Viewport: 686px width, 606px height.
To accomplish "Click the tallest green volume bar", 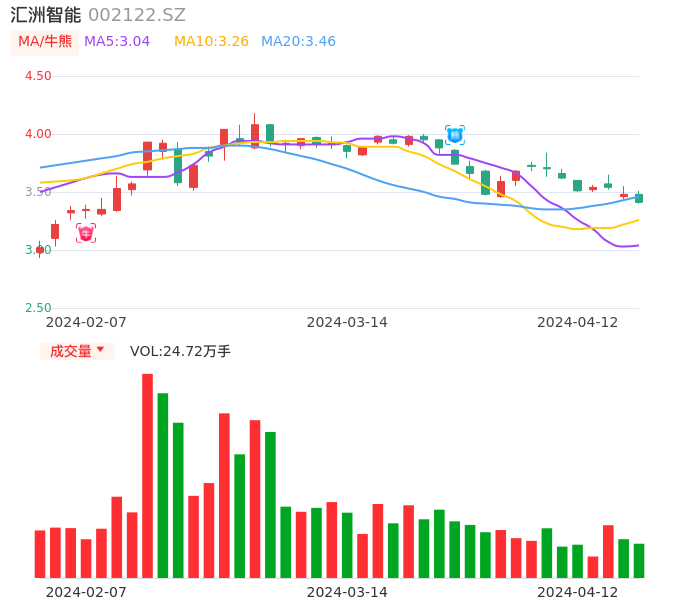I will pos(163,485).
